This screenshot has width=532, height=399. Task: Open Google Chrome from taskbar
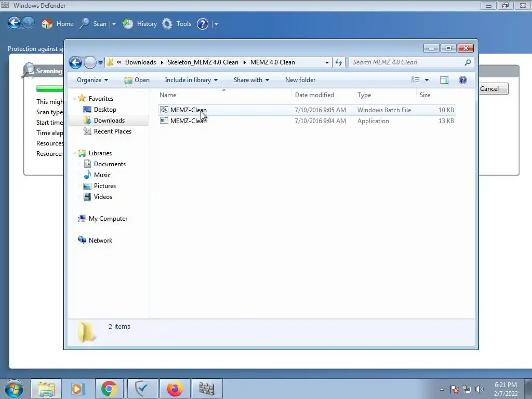pos(109,389)
